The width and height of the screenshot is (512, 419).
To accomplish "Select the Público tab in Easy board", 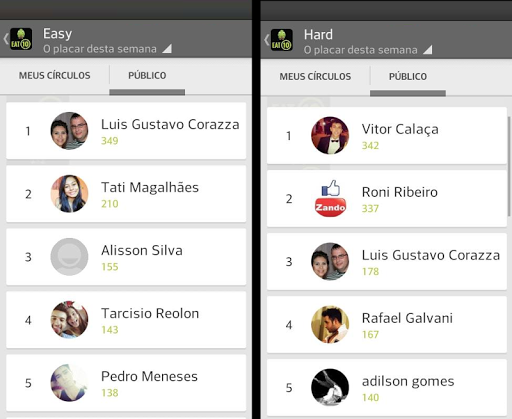I will [147, 76].
